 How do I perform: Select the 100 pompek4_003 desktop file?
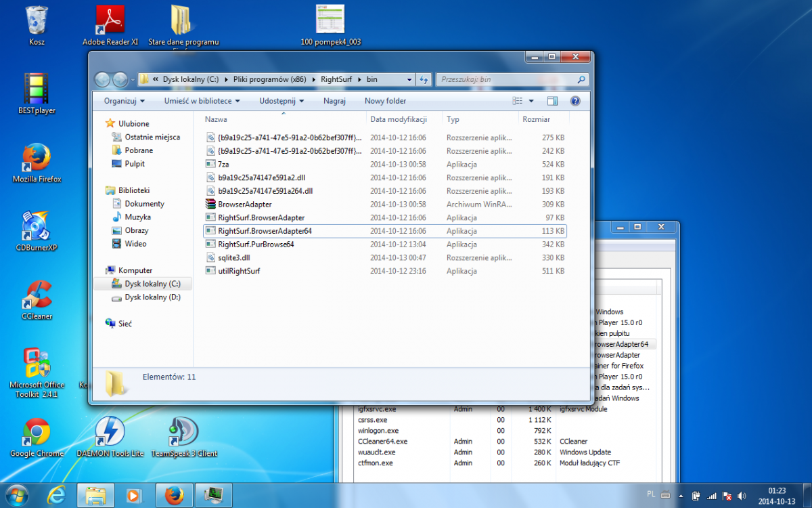click(x=330, y=26)
